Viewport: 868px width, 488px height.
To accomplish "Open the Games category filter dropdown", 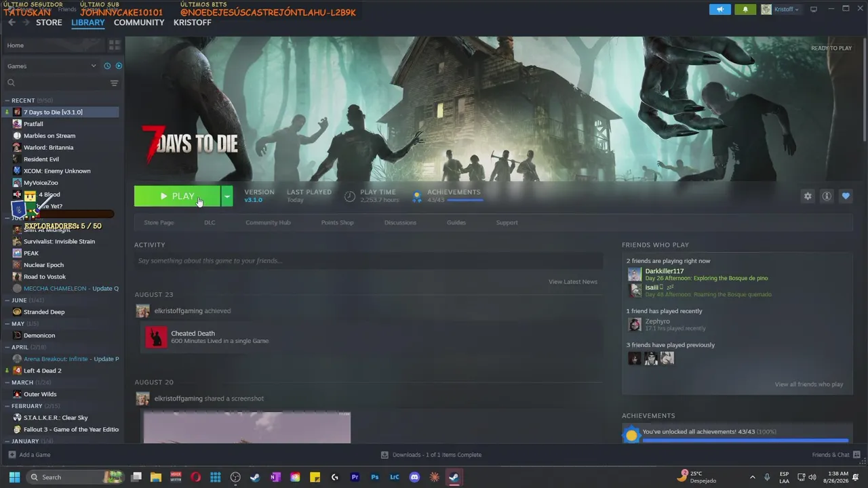I will [52, 66].
